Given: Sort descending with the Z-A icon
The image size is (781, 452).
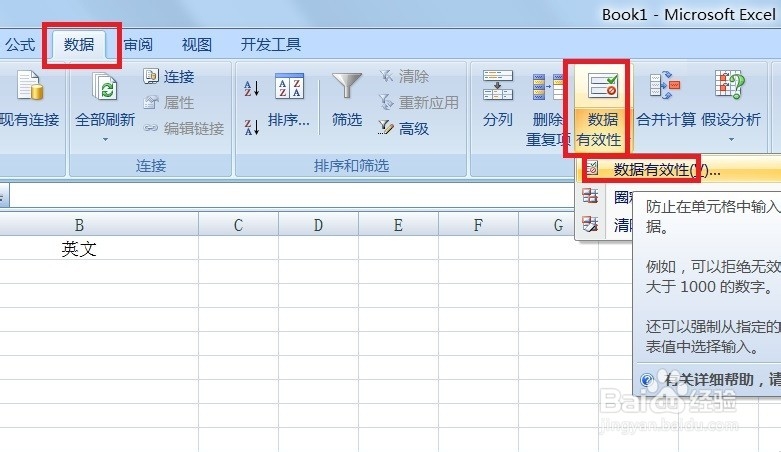Looking at the screenshot, I should (252, 128).
